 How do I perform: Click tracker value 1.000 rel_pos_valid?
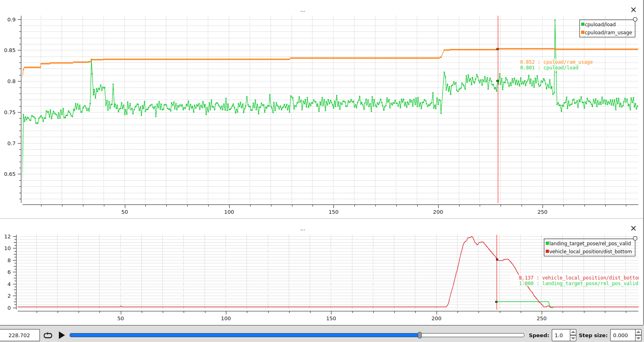click(x=578, y=284)
